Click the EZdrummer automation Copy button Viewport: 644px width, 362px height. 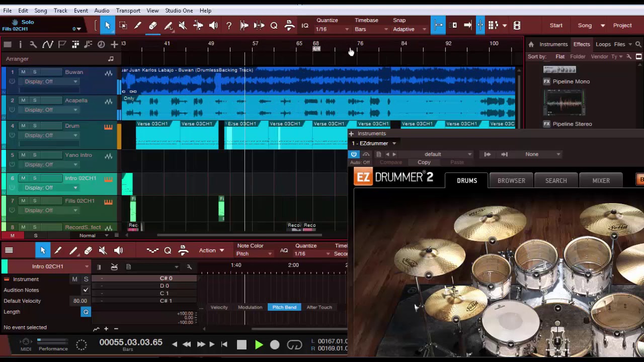coord(424,162)
